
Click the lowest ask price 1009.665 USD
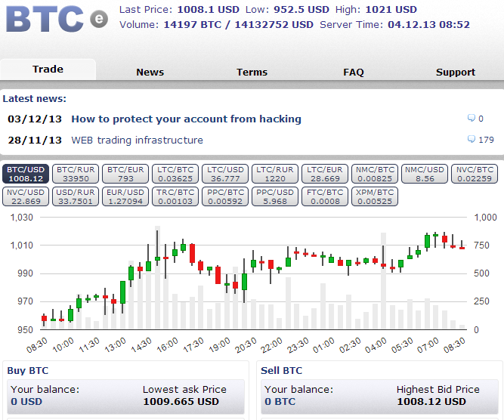(181, 402)
